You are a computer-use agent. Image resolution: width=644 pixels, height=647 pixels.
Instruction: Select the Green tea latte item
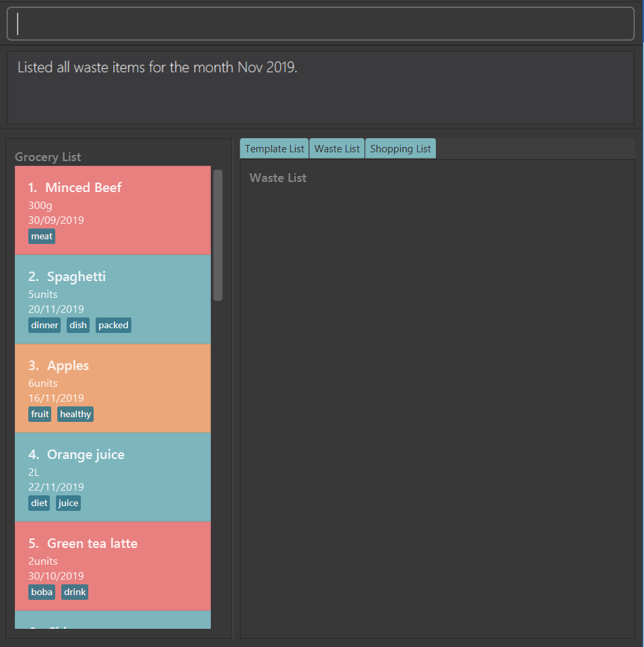112,566
